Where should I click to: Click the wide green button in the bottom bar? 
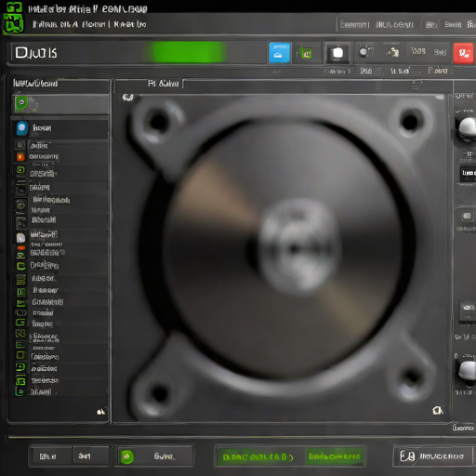261,456
